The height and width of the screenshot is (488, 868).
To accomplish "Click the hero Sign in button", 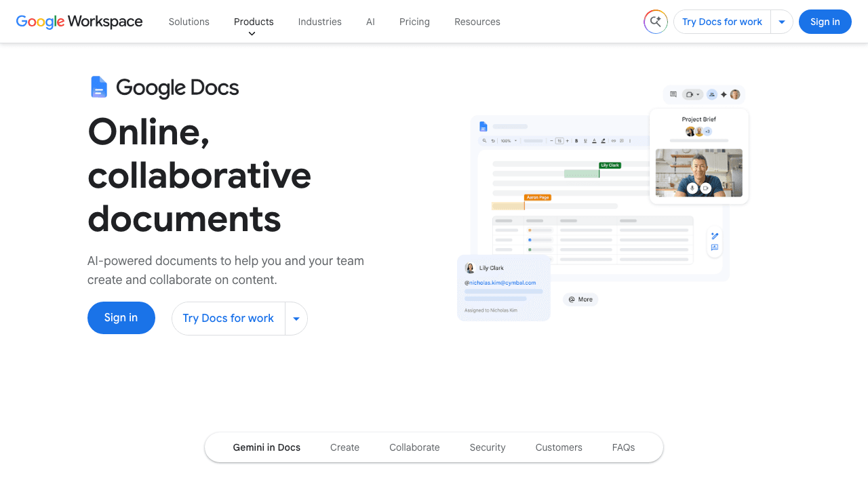I will [x=121, y=318].
